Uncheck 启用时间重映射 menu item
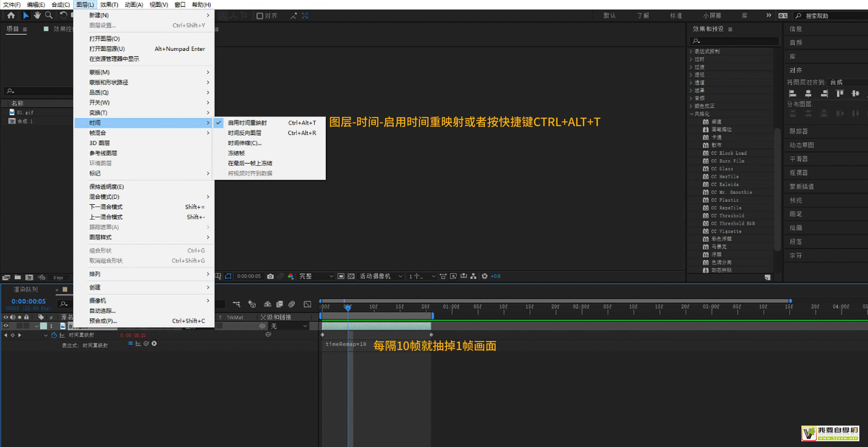 pos(247,123)
